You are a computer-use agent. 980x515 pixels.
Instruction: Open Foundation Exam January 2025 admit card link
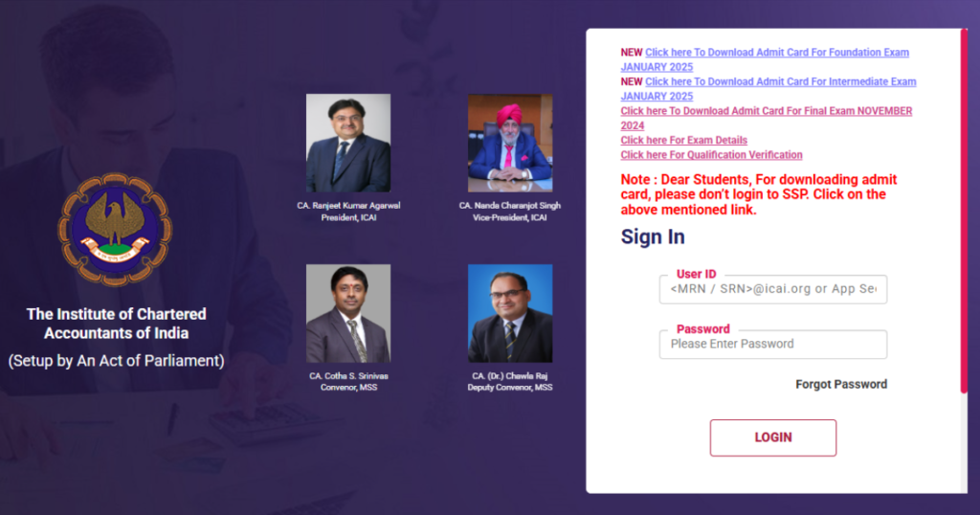pos(765,59)
